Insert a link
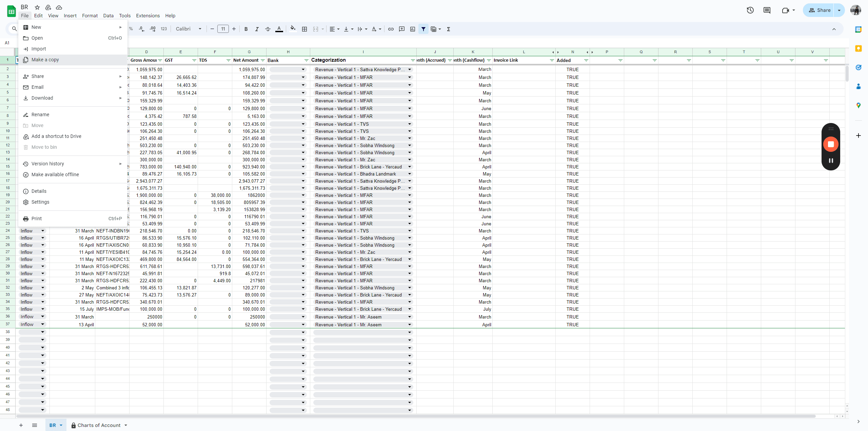Image resolution: width=868 pixels, height=431 pixels. click(391, 29)
